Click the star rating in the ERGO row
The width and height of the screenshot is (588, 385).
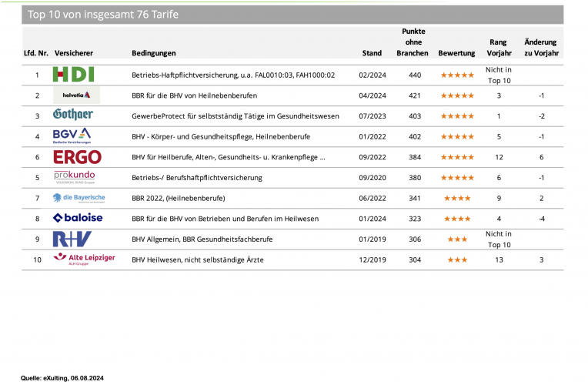(x=457, y=157)
